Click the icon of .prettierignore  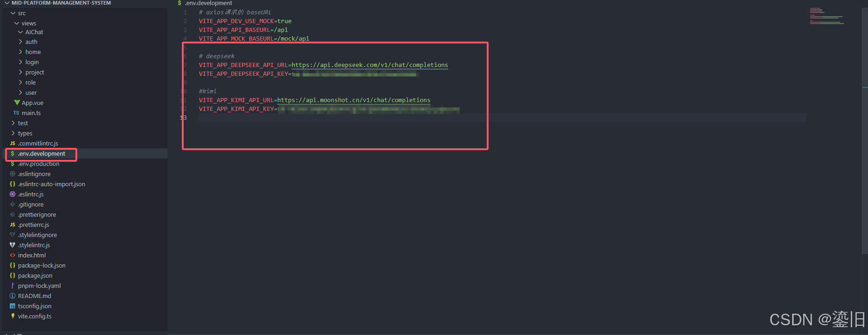pyautogui.click(x=12, y=214)
